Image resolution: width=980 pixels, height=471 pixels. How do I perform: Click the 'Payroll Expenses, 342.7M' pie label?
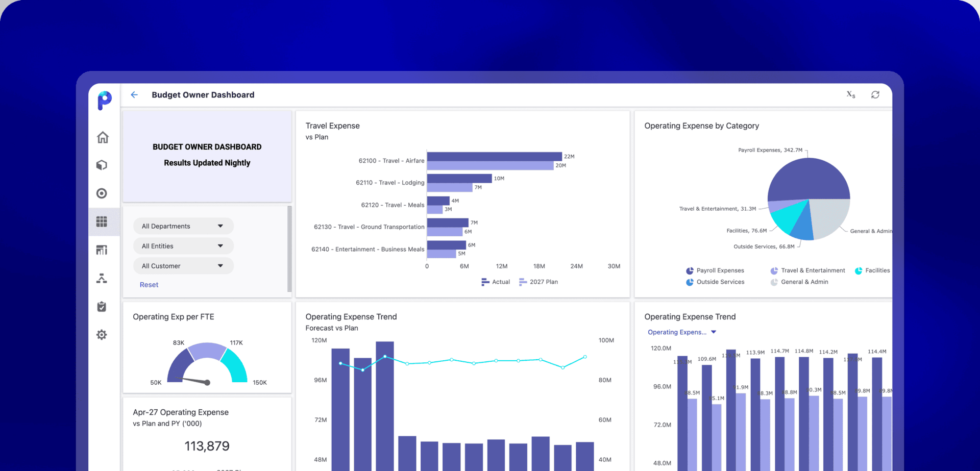tap(770, 150)
